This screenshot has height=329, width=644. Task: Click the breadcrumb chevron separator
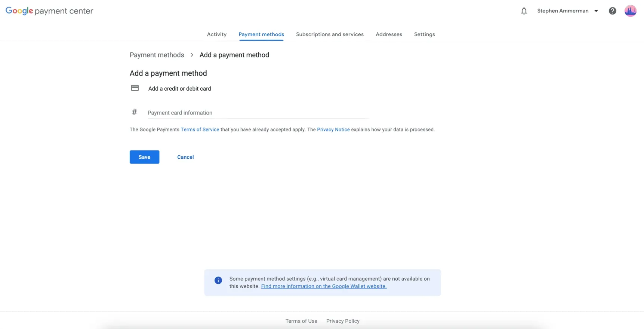pos(192,55)
